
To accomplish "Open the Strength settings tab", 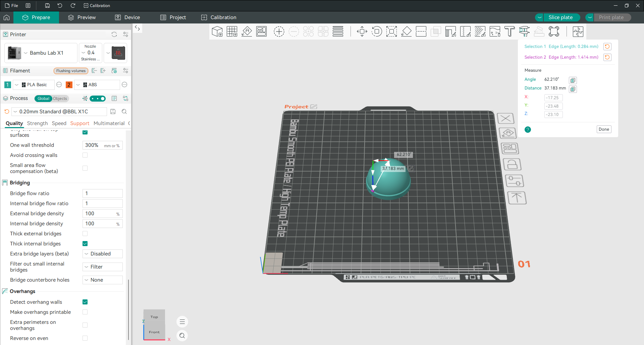I will click(x=38, y=123).
